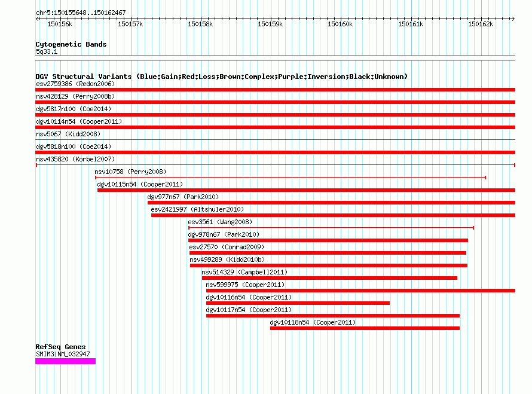Click the red bar under dgv10116n54
Viewport: 532px width, 394px height.
coord(298,303)
